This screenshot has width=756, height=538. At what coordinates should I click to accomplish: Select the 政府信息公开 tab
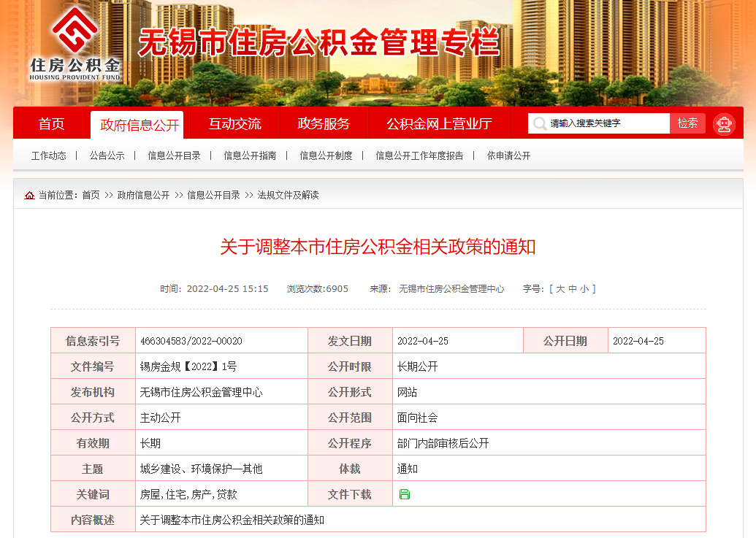click(x=137, y=123)
